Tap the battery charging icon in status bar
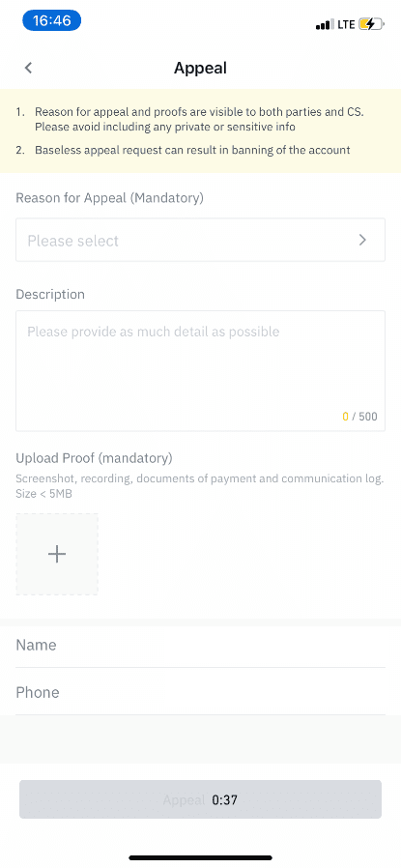This screenshot has width=401, height=868. click(x=371, y=24)
